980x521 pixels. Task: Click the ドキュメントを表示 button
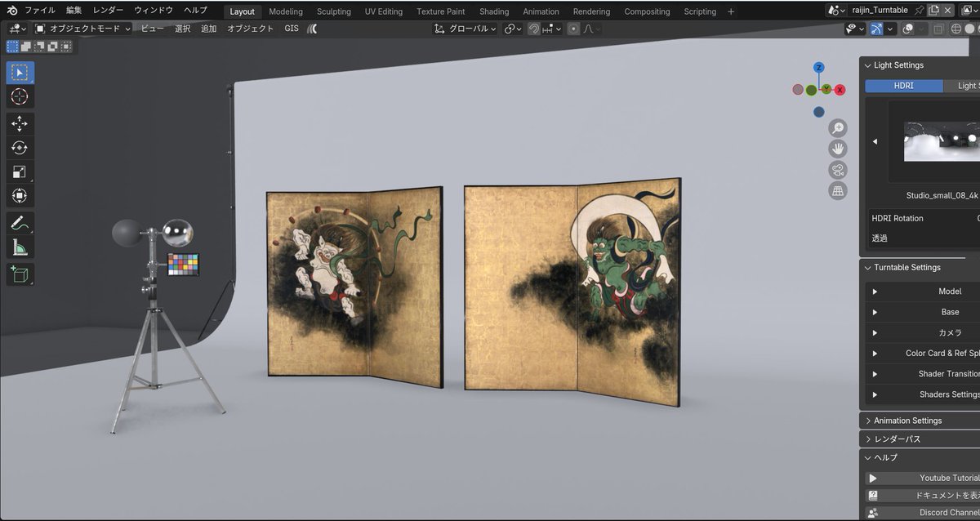pyautogui.click(x=923, y=496)
